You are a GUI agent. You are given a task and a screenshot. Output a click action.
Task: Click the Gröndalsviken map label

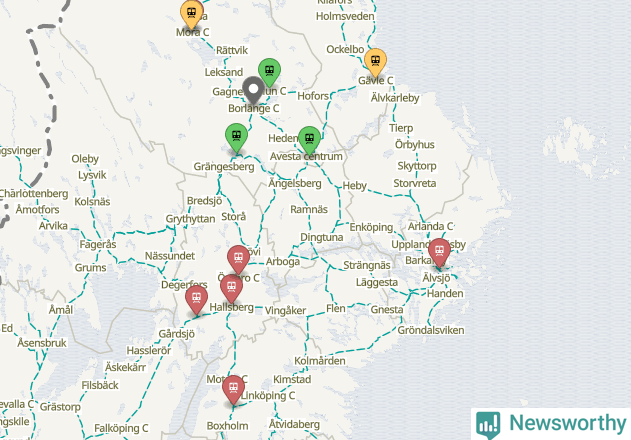tap(431, 331)
